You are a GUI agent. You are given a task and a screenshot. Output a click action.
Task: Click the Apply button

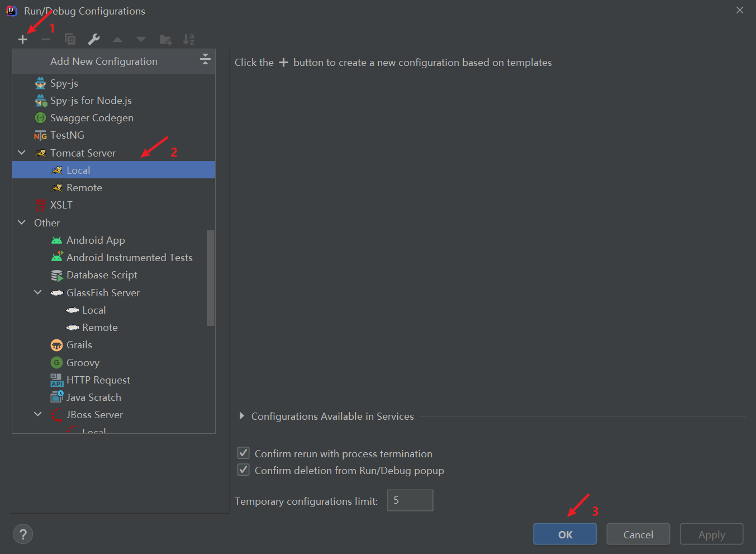(711, 534)
